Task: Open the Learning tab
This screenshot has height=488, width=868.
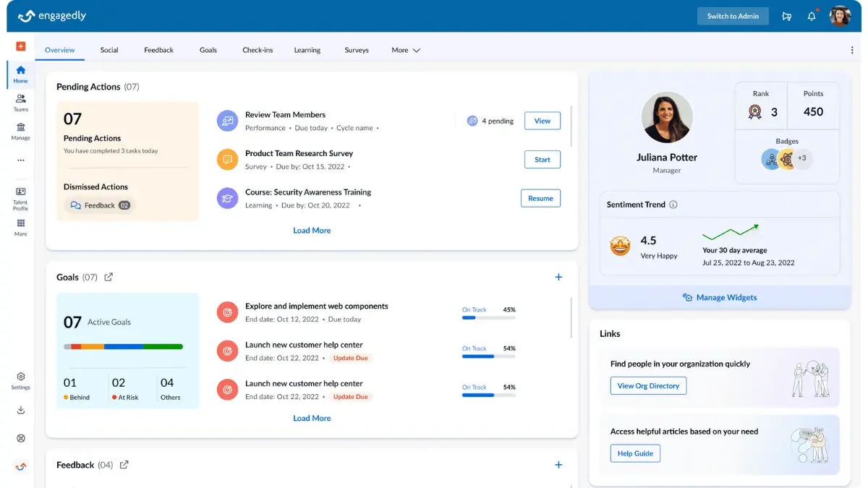Action: [307, 50]
